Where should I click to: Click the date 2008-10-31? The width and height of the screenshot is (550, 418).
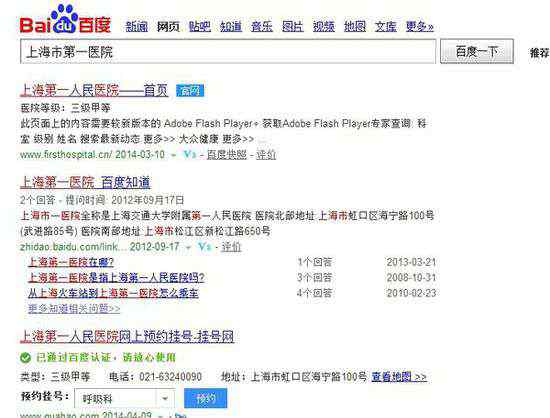pos(411,277)
